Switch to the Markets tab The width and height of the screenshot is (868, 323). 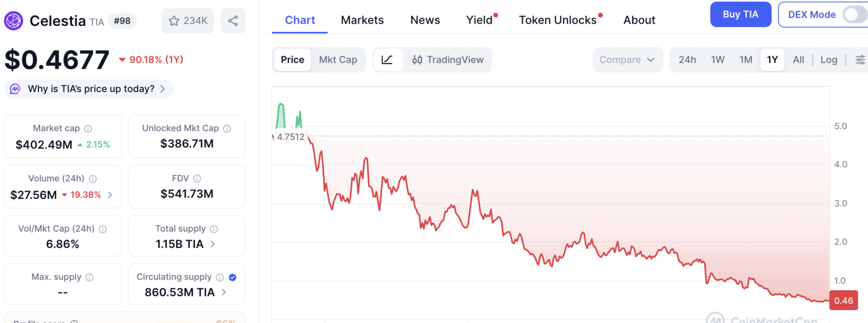(x=362, y=20)
